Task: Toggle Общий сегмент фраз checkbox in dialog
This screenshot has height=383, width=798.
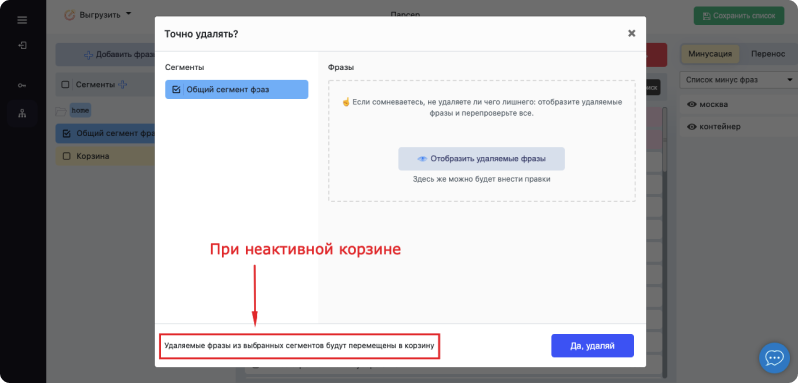Action: point(176,90)
